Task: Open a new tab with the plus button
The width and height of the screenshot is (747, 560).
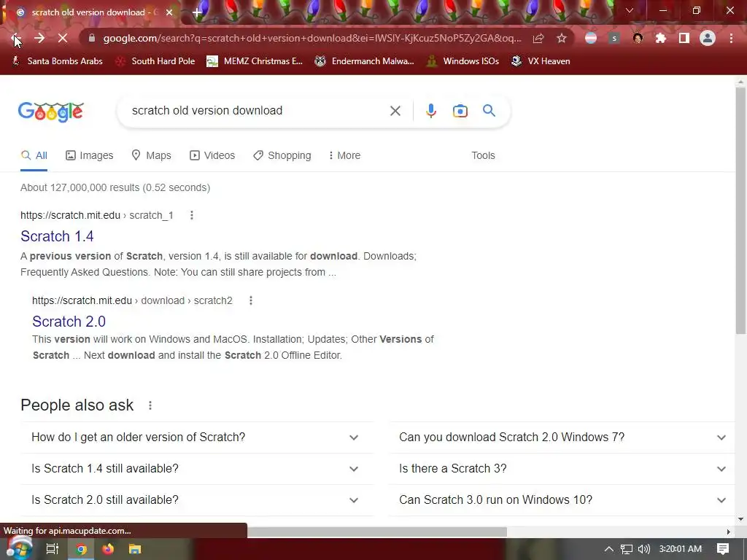Action: pyautogui.click(x=197, y=12)
